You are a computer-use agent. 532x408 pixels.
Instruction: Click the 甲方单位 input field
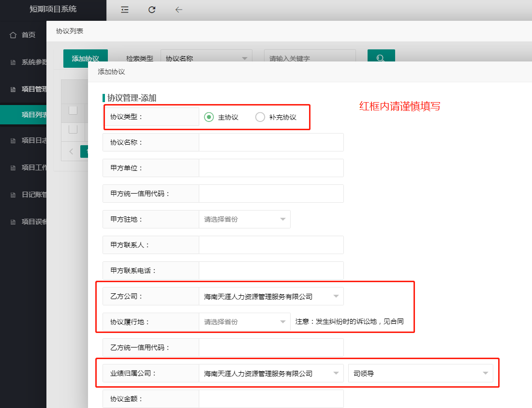pyautogui.click(x=271, y=168)
